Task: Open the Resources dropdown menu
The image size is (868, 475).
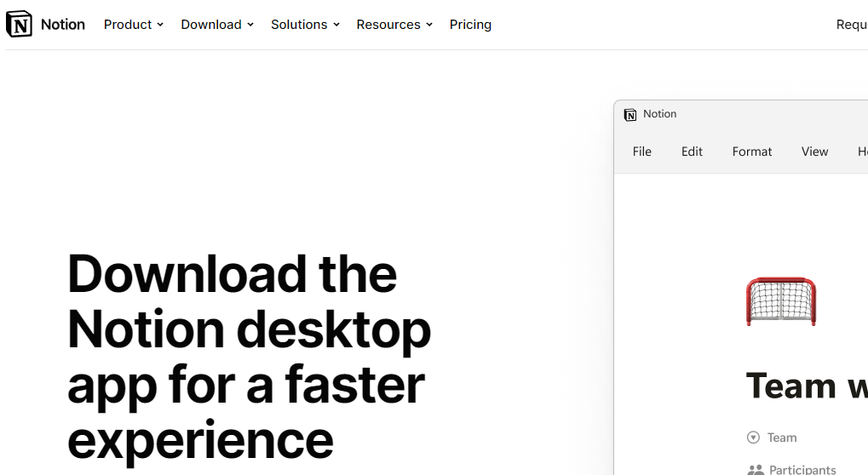Action: pyautogui.click(x=394, y=25)
